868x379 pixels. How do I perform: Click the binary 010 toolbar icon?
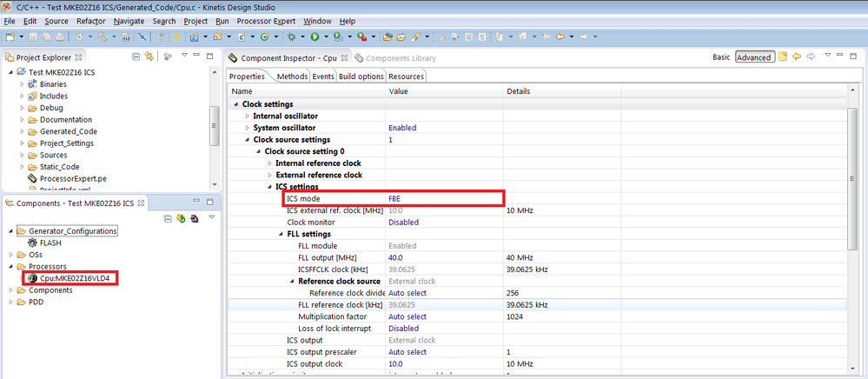point(126,37)
